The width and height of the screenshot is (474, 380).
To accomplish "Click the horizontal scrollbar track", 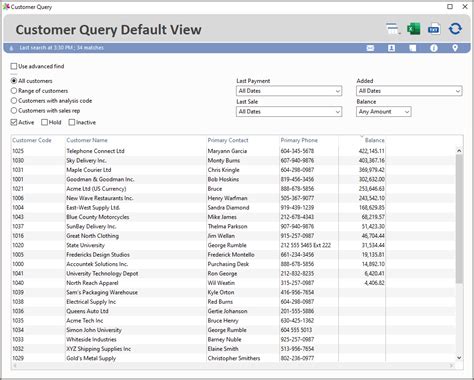I will [x=233, y=366].
